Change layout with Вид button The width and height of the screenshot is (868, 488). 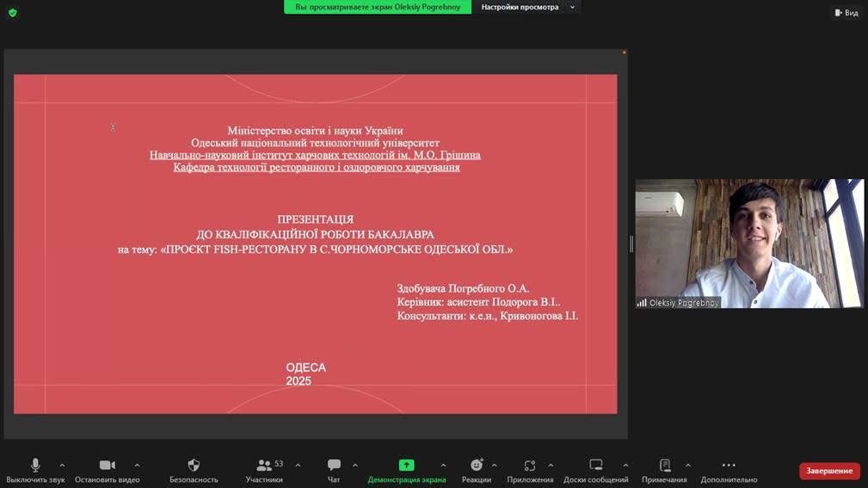[x=846, y=13]
